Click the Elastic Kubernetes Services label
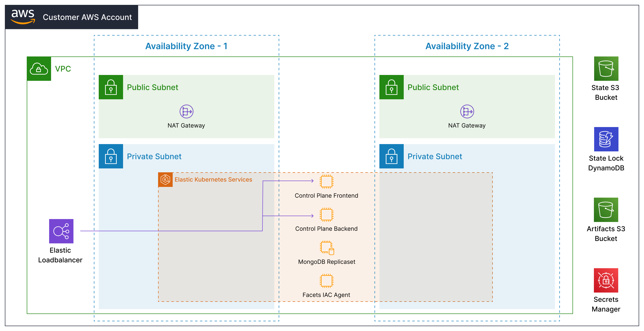The width and height of the screenshot is (644, 331). click(x=213, y=180)
